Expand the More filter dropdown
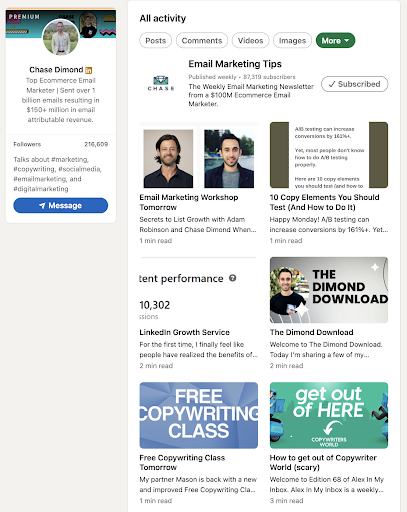 (x=335, y=40)
